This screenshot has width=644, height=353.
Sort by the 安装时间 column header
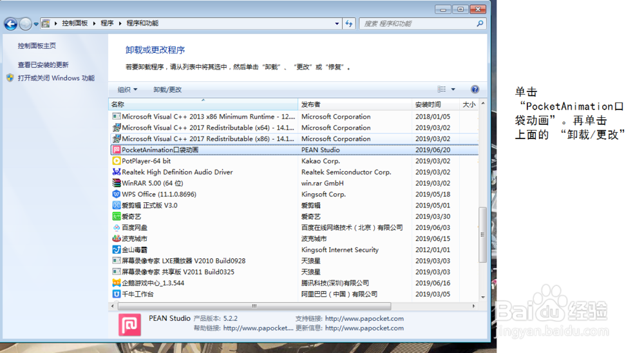point(435,104)
